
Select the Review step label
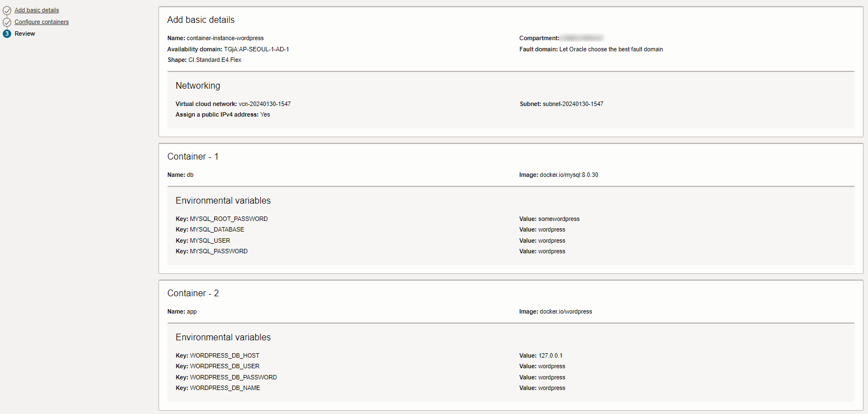(x=25, y=34)
